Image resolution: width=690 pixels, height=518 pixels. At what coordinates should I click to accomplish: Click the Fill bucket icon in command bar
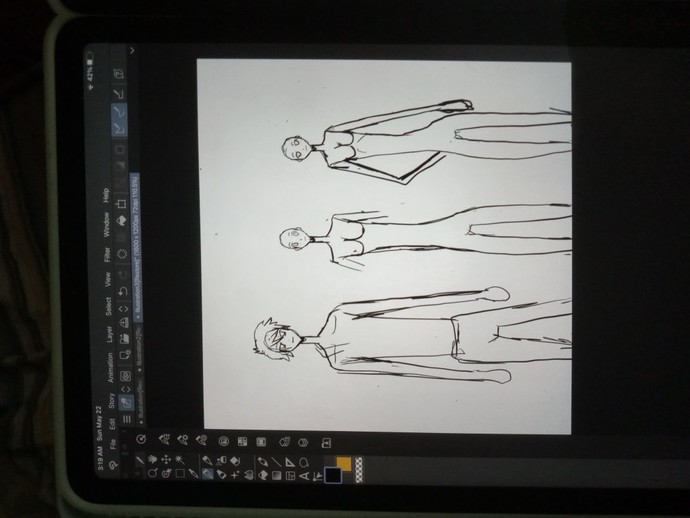point(121,221)
